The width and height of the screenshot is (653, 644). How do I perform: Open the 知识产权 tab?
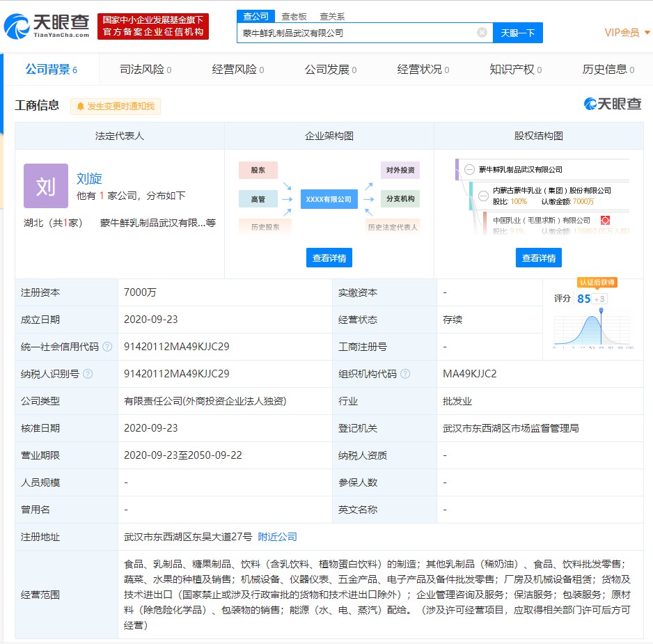pyautogui.click(x=516, y=69)
